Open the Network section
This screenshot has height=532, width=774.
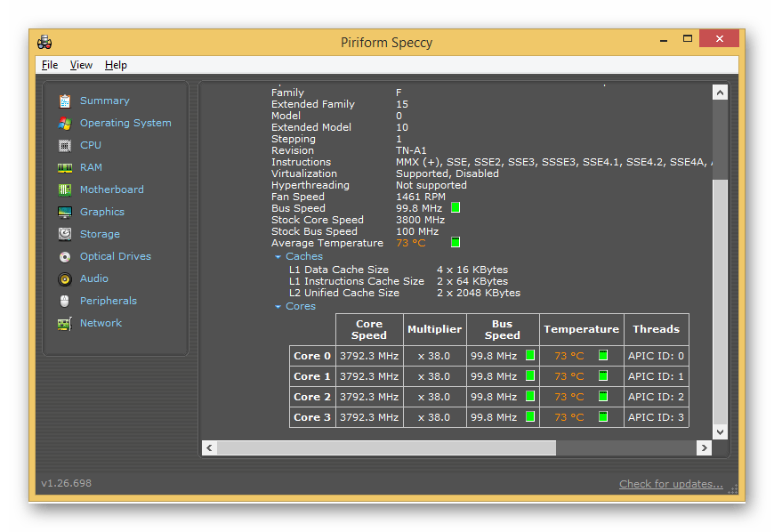[x=101, y=323]
